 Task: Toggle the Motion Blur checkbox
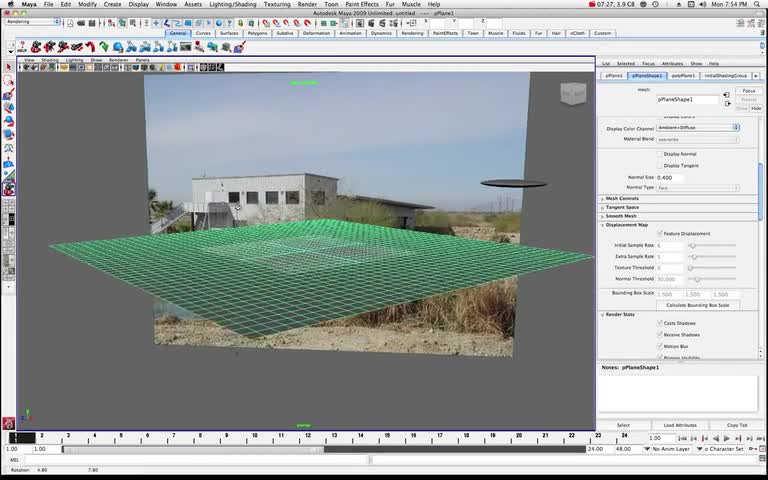(x=659, y=346)
